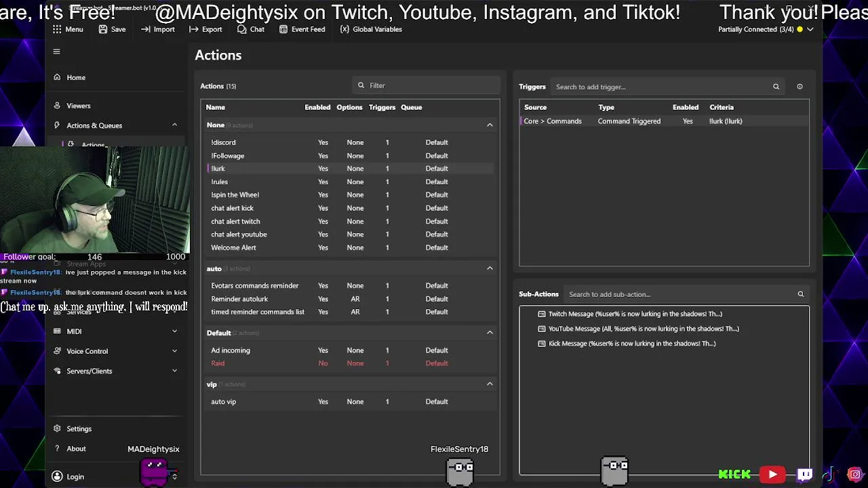The image size is (868, 488).
Task: Select the disabled Raid action
Action: [x=350, y=363]
